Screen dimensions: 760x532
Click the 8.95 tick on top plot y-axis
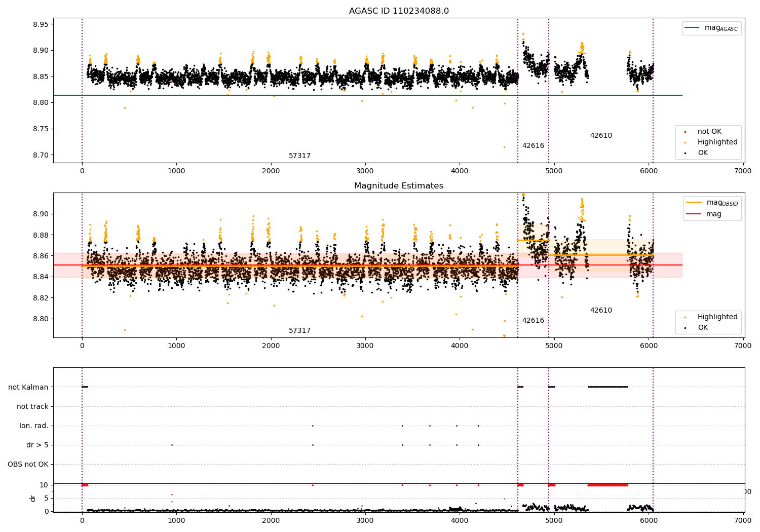coord(40,24)
